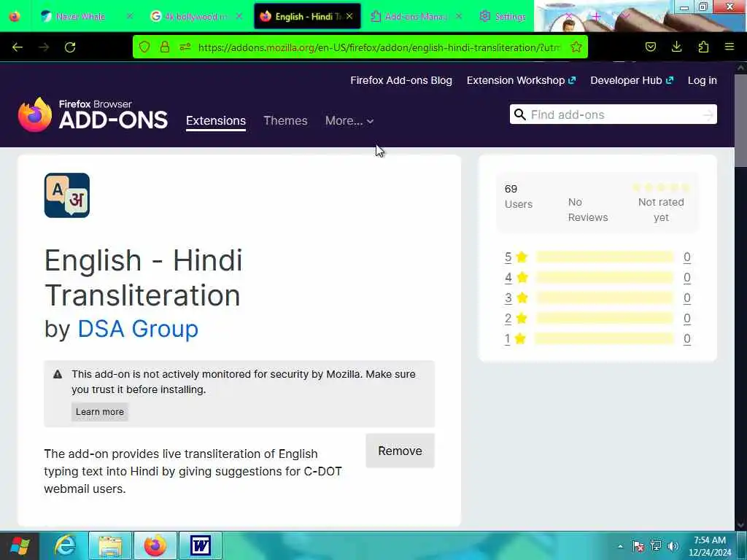Open Developer Hub link

[632, 80]
